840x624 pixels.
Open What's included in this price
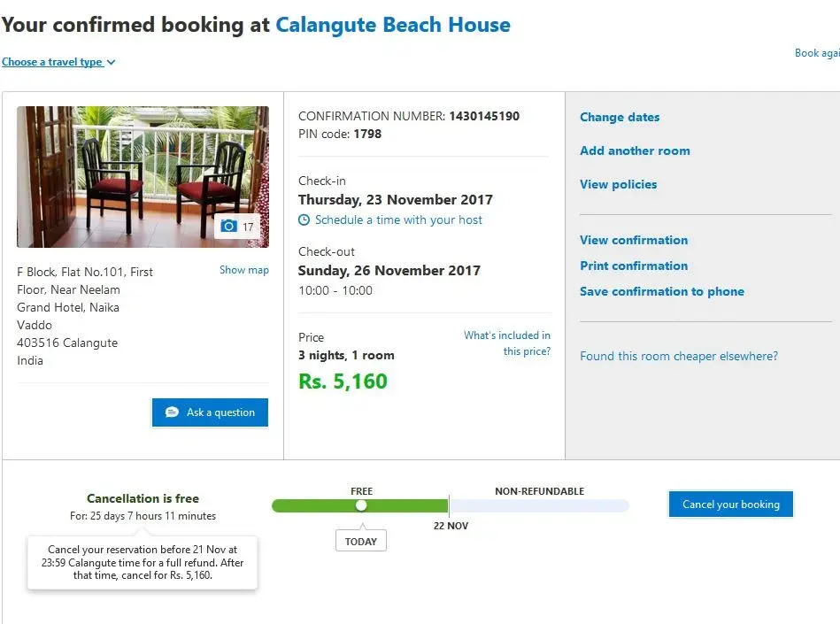pyautogui.click(x=507, y=343)
